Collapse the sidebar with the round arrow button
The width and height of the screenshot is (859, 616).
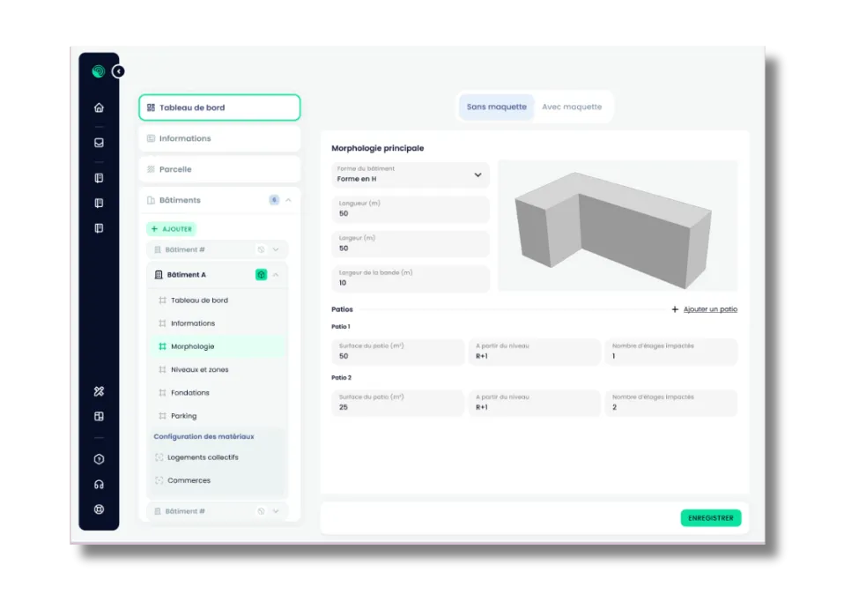[x=118, y=71]
